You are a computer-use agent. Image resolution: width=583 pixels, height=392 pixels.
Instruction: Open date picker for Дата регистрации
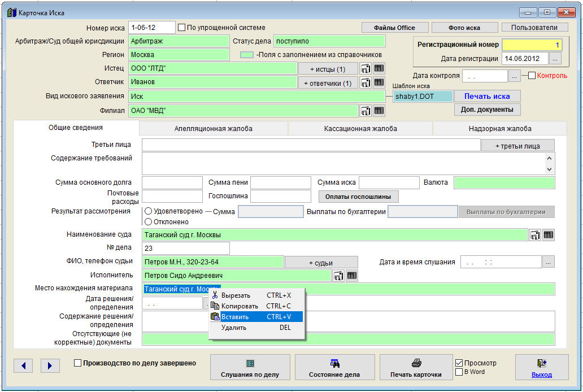point(555,59)
